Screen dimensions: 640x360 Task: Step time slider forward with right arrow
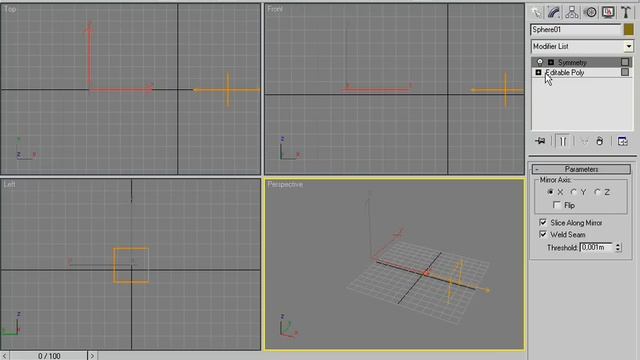(x=92, y=356)
